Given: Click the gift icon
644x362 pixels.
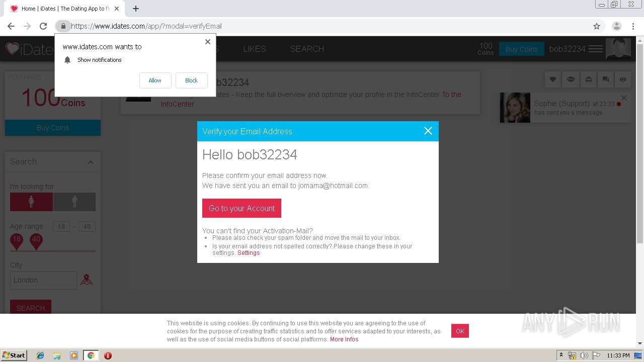Looking at the screenshot, I should point(588,79).
